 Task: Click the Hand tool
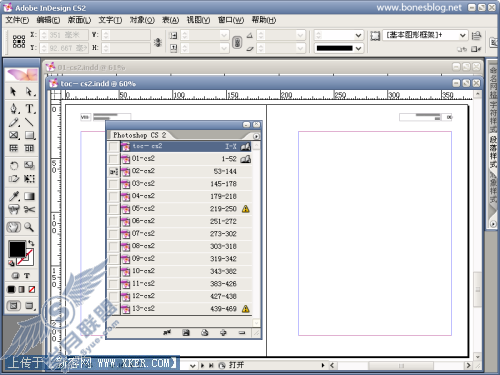click(14, 227)
